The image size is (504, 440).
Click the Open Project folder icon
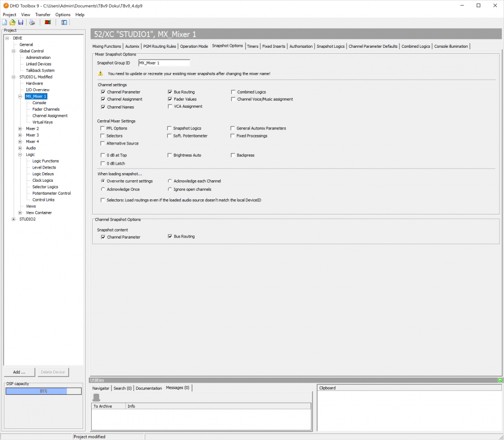[12, 22]
